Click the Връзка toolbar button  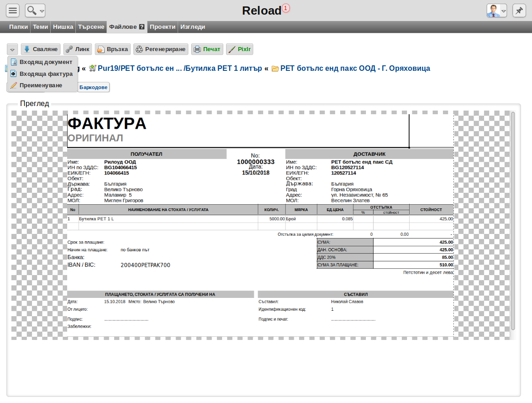pyautogui.click(x=113, y=49)
